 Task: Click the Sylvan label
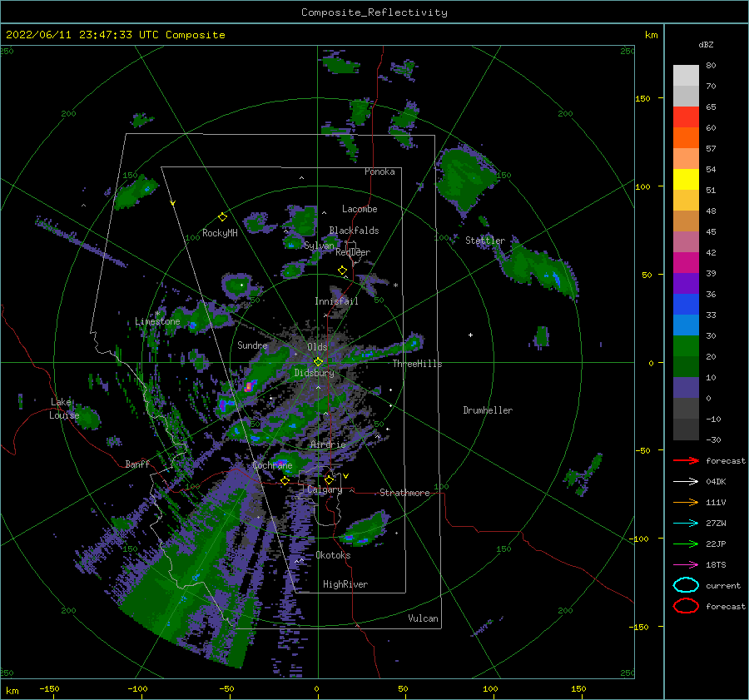coord(319,246)
